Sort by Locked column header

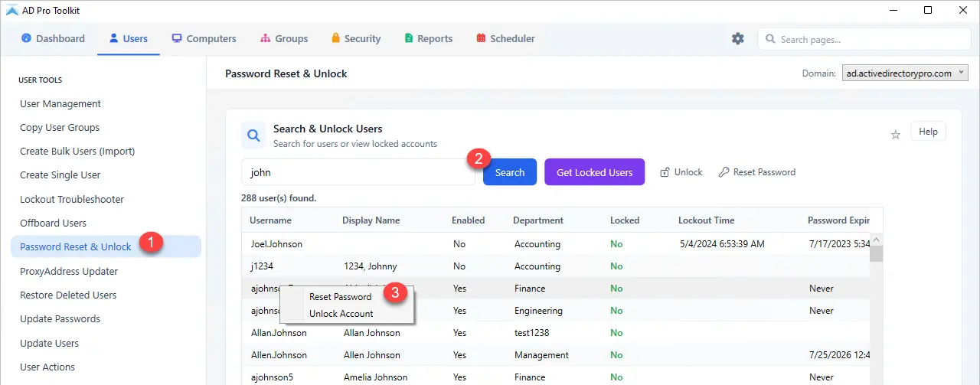coord(625,220)
